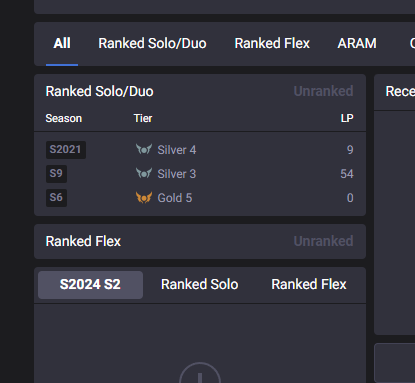
Task: Click the Silver 3 tier emblem icon
Action: (x=144, y=173)
